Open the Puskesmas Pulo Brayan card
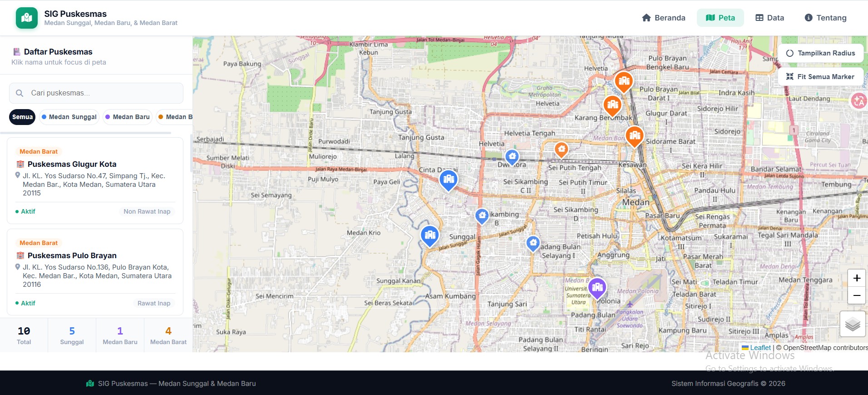Viewport: 868px width, 395px height. [95, 272]
